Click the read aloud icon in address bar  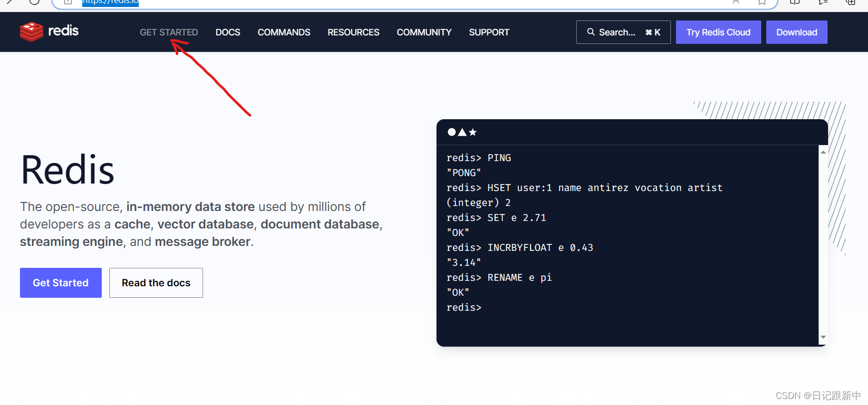pyautogui.click(x=736, y=2)
